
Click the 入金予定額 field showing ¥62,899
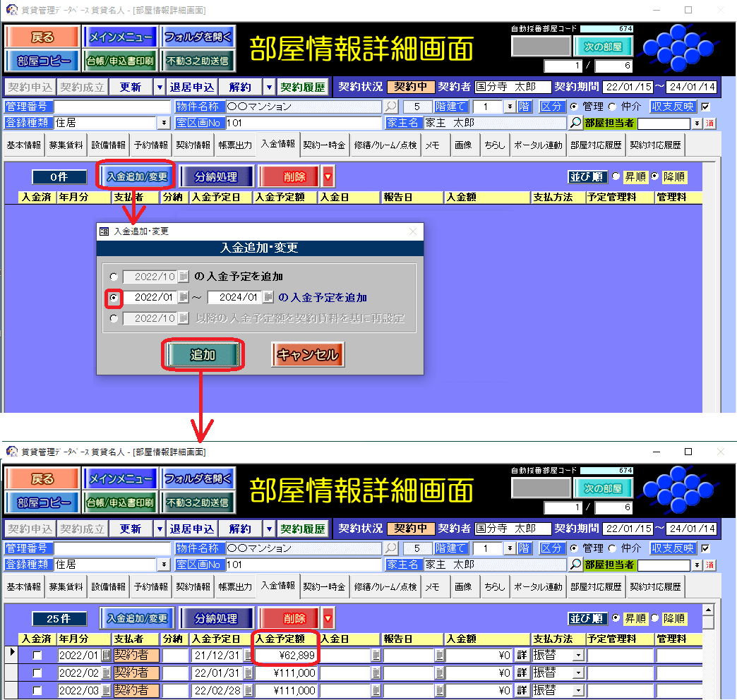click(x=285, y=655)
